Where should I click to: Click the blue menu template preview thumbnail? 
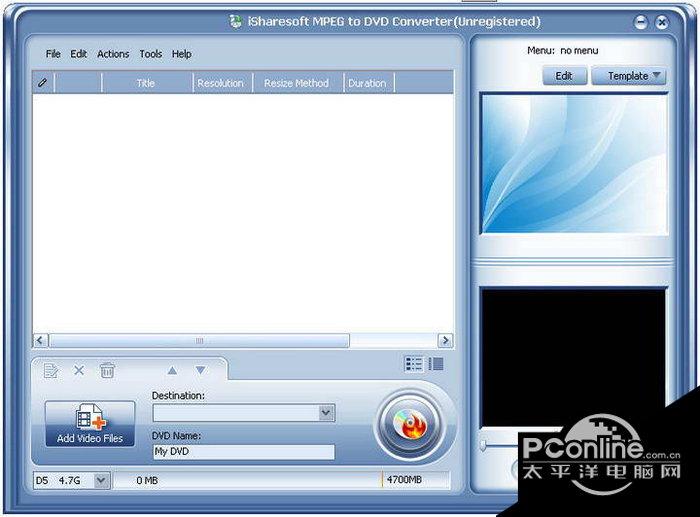tap(574, 163)
